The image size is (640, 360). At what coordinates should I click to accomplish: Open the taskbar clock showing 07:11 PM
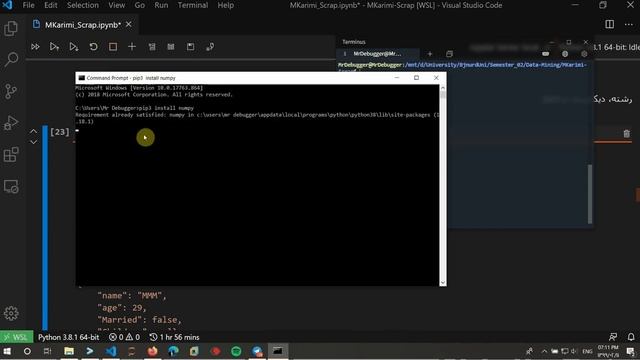(x=608, y=351)
